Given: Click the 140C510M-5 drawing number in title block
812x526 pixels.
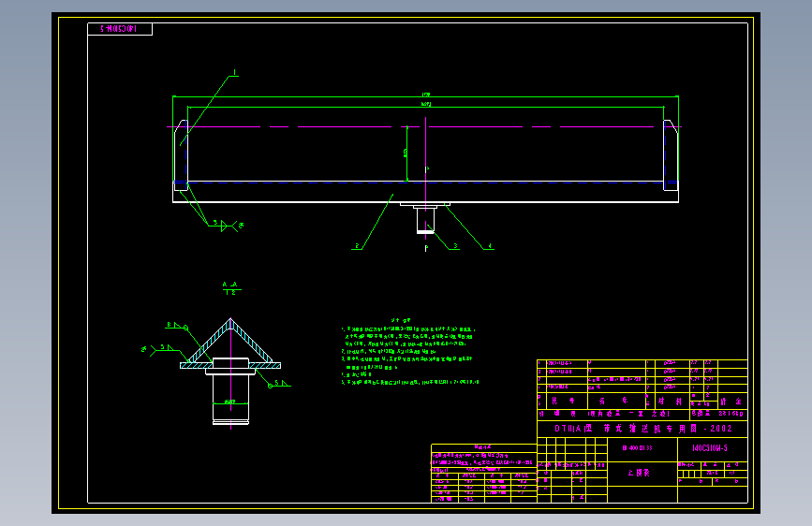Looking at the screenshot, I should [710, 447].
